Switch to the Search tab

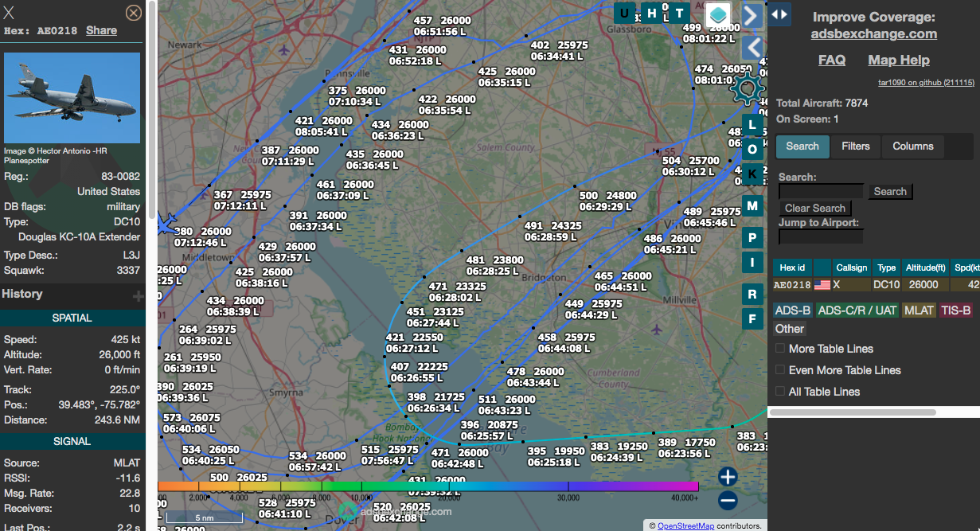click(802, 146)
